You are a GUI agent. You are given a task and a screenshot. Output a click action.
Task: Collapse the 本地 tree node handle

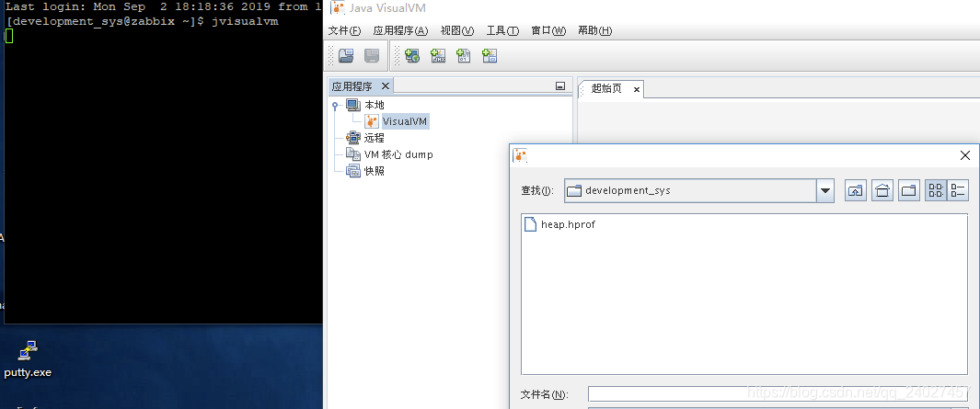tap(335, 106)
